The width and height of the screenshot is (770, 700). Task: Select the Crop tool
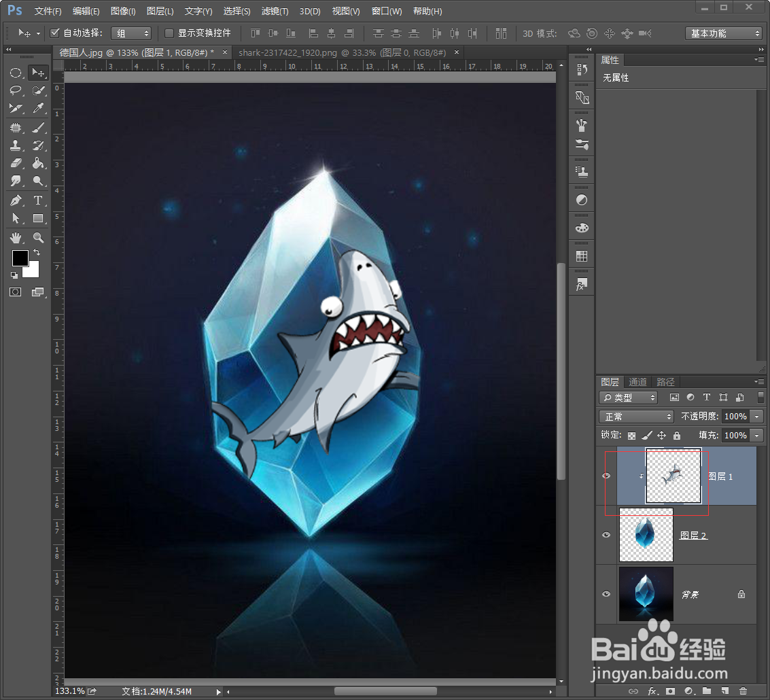coord(16,107)
